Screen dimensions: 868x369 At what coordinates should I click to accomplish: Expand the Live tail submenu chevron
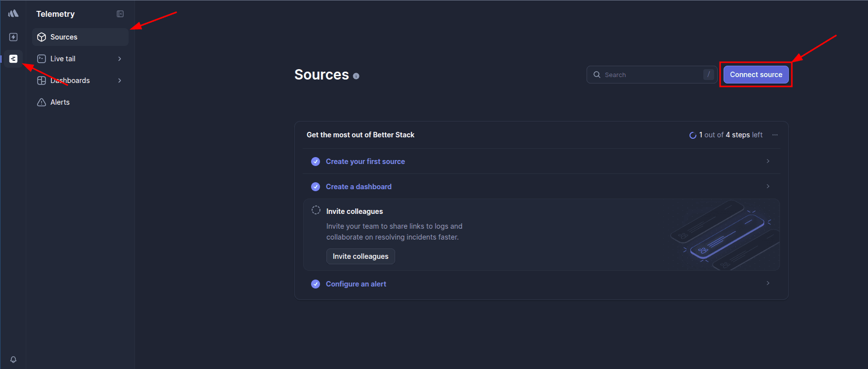120,59
